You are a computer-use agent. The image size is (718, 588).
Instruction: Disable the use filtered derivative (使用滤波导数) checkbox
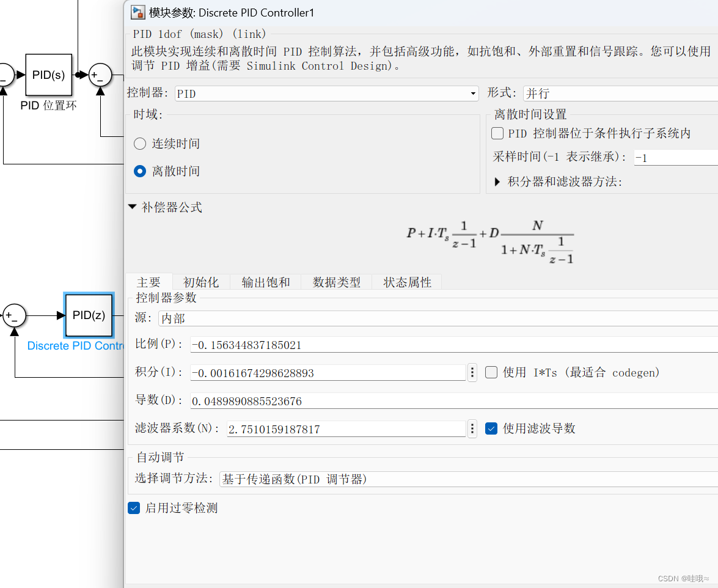[x=491, y=428]
